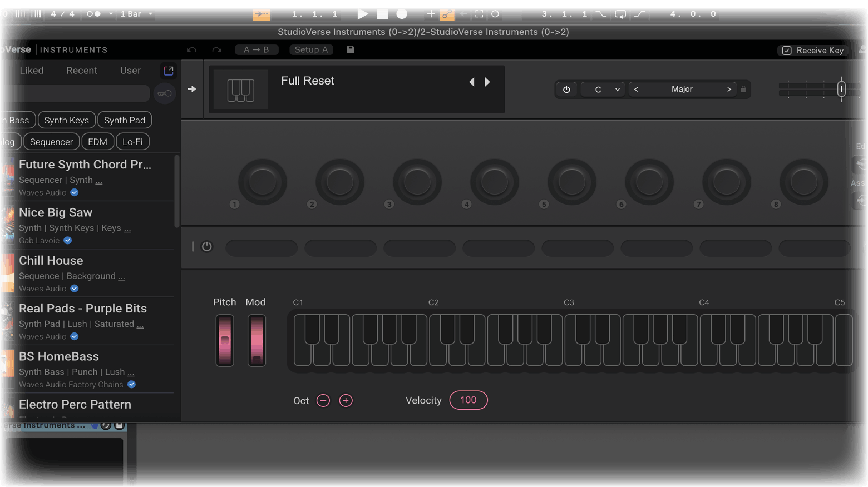The height and width of the screenshot is (487, 868).
Task: Click the redo arrow icon
Action: tap(217, 50)
